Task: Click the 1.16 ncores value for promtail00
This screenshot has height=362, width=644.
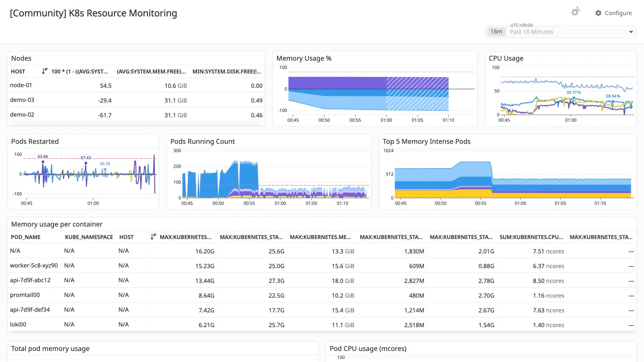Action: point(548,296)
